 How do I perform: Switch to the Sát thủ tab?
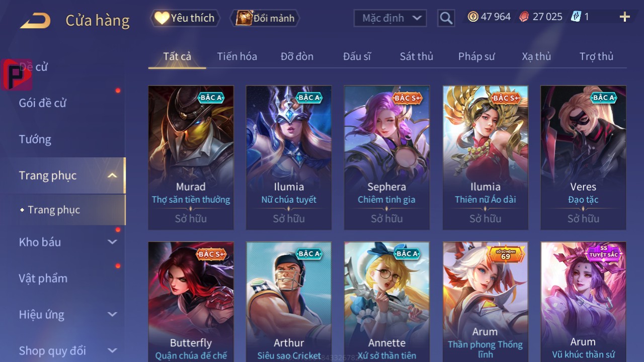point(417,56)
